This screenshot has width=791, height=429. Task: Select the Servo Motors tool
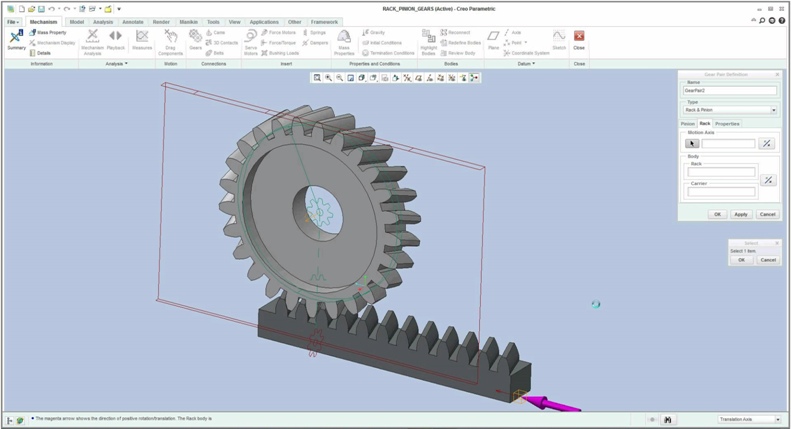pyautogui.click(x=250, y=38)
